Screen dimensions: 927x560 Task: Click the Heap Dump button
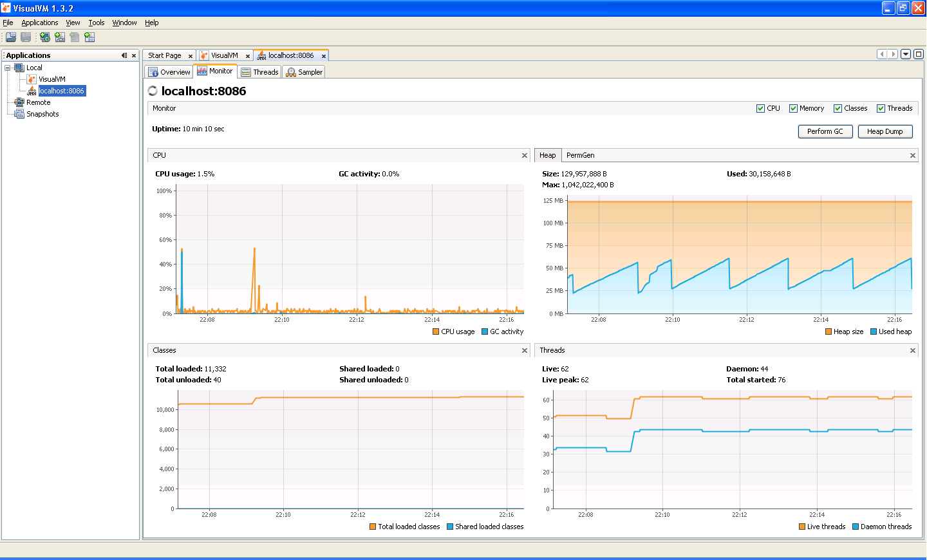point(885,131)
